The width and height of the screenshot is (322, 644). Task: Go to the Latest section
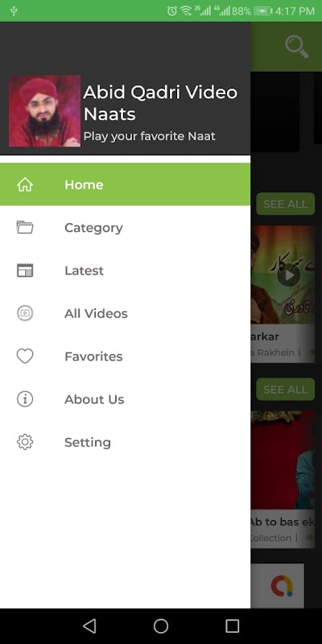[125, 270]
